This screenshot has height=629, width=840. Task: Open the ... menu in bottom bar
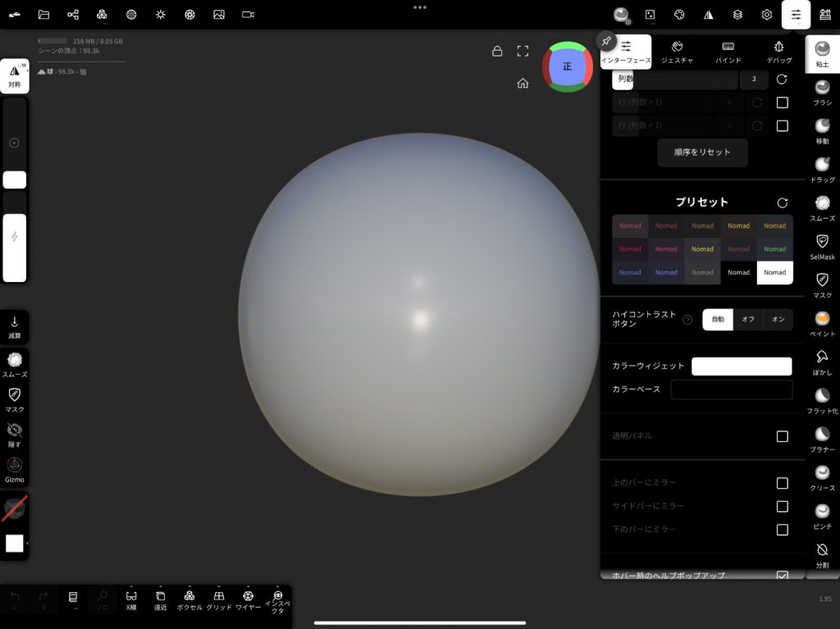(x=73, y=599)
